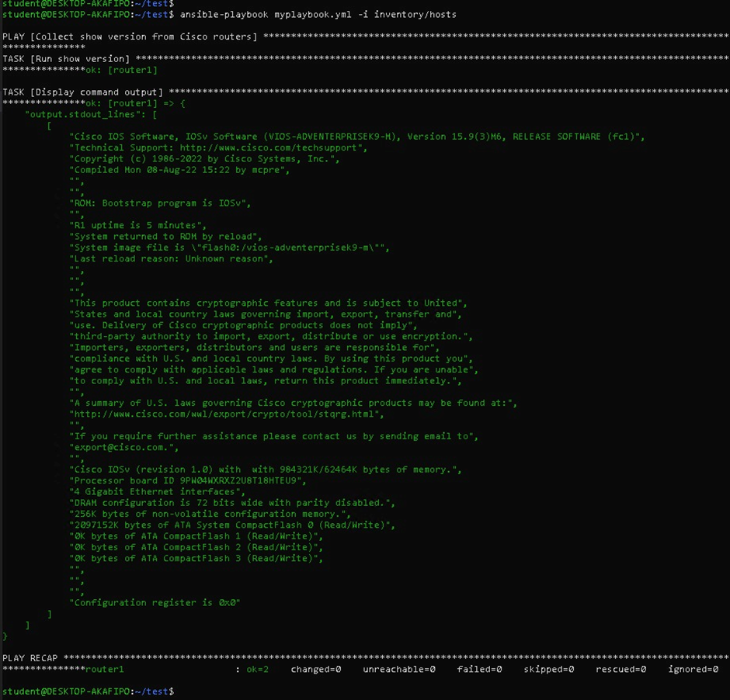Click the 256K bytes of non-volatile memory line
Screen dimensions: 730x700
(210, 515)
